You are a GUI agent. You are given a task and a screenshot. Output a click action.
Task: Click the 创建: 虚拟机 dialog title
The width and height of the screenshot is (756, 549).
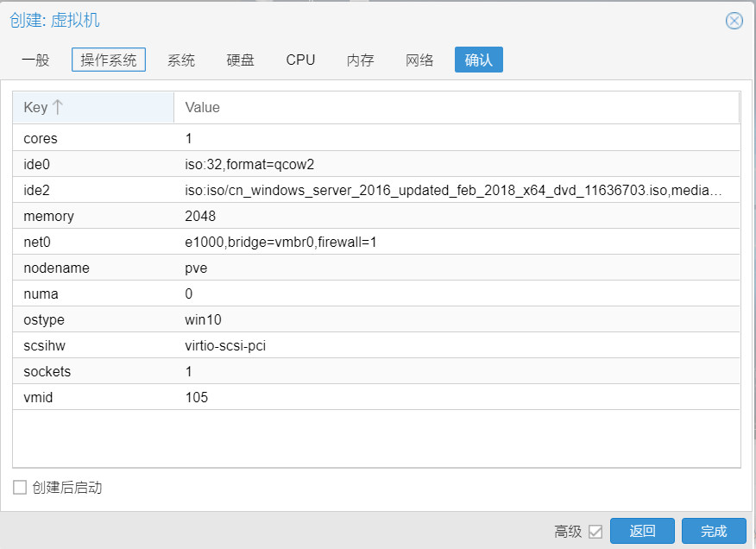[54, 20]
